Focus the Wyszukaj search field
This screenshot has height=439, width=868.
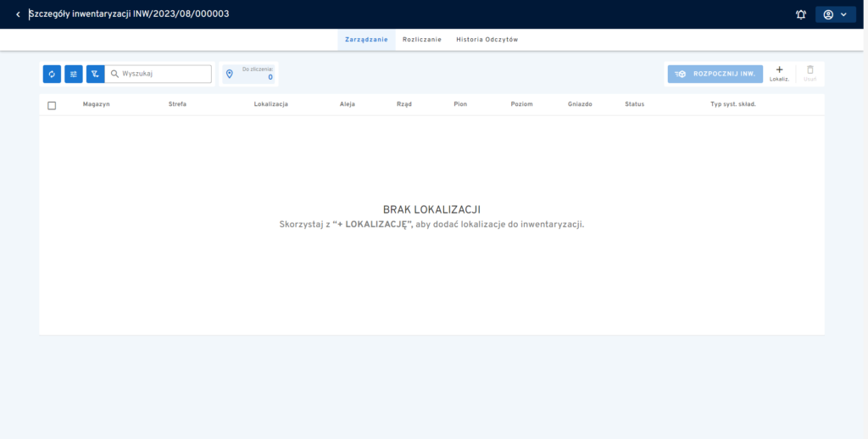click(x=164, y=75)
